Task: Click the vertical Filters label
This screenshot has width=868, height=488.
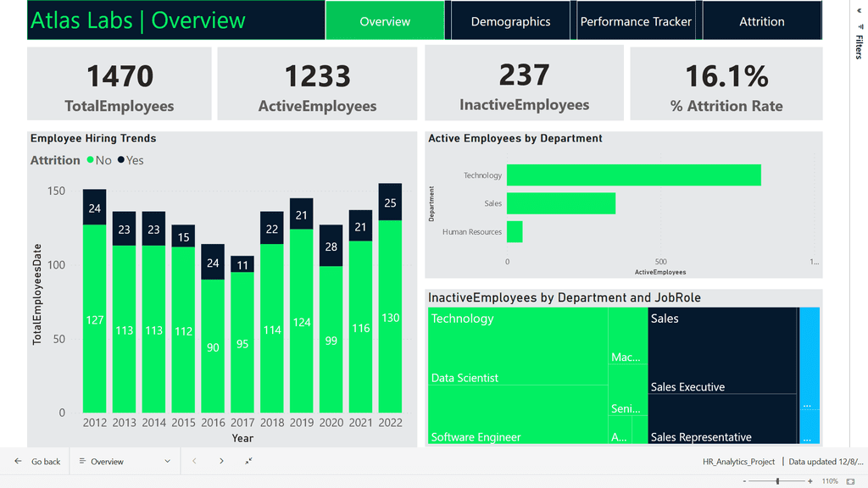Action: (x=860, y=47)
